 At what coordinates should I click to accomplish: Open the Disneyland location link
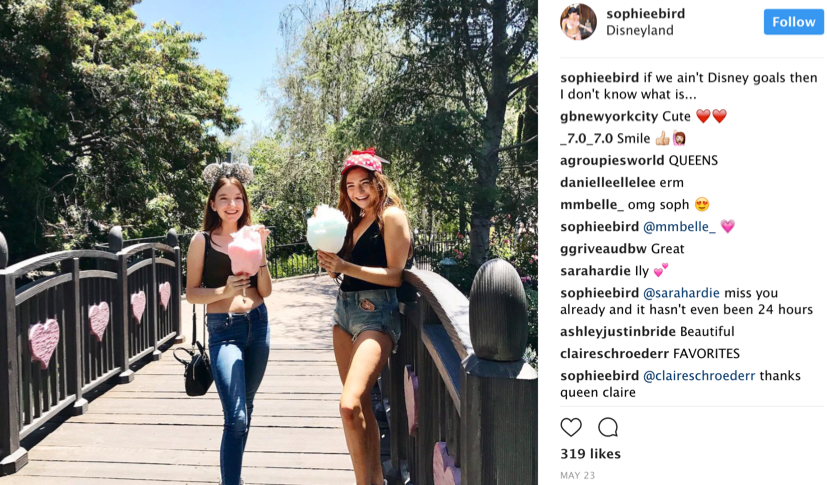coord(639,31)
